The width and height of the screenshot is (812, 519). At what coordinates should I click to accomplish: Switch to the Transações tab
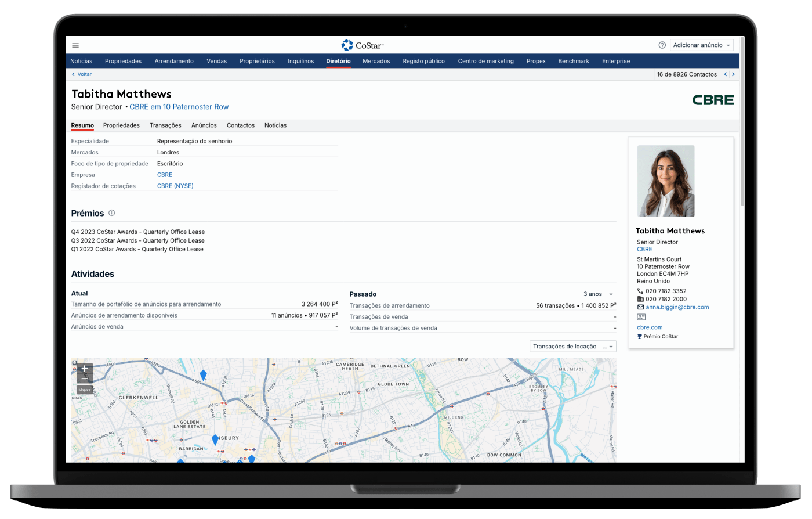(x=165, y=125)
